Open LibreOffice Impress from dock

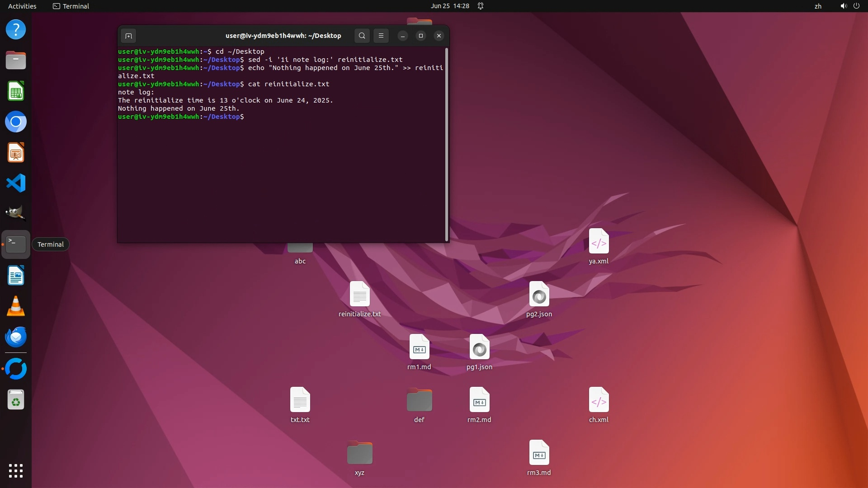16,153
